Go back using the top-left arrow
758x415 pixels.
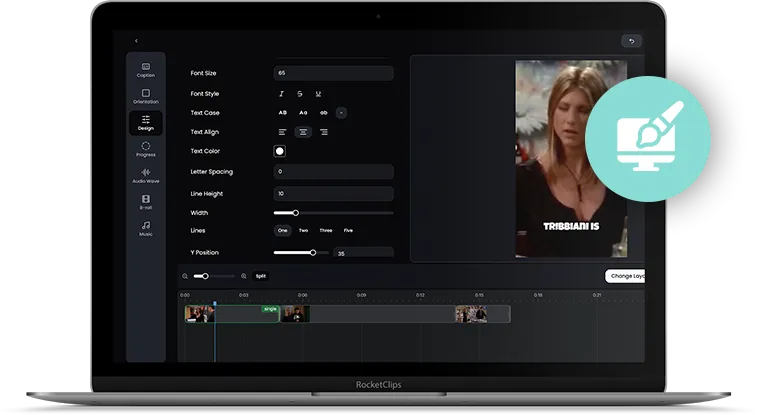(x=136, y=41)
